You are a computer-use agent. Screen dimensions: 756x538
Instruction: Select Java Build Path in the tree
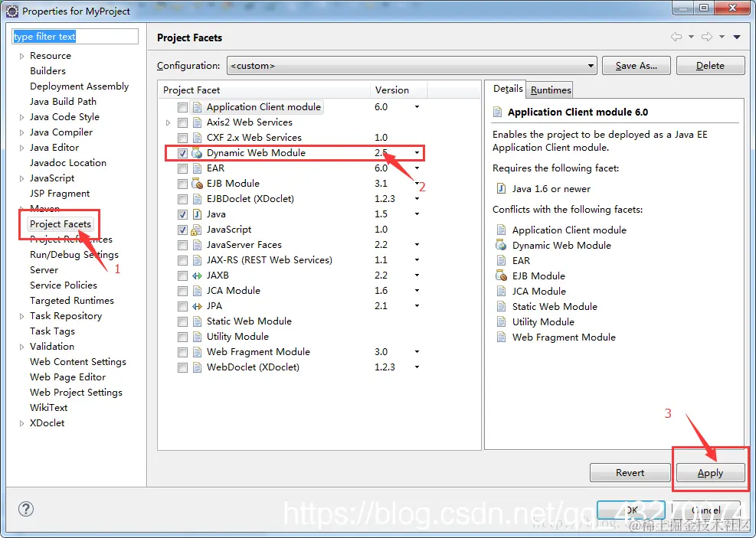63,102
